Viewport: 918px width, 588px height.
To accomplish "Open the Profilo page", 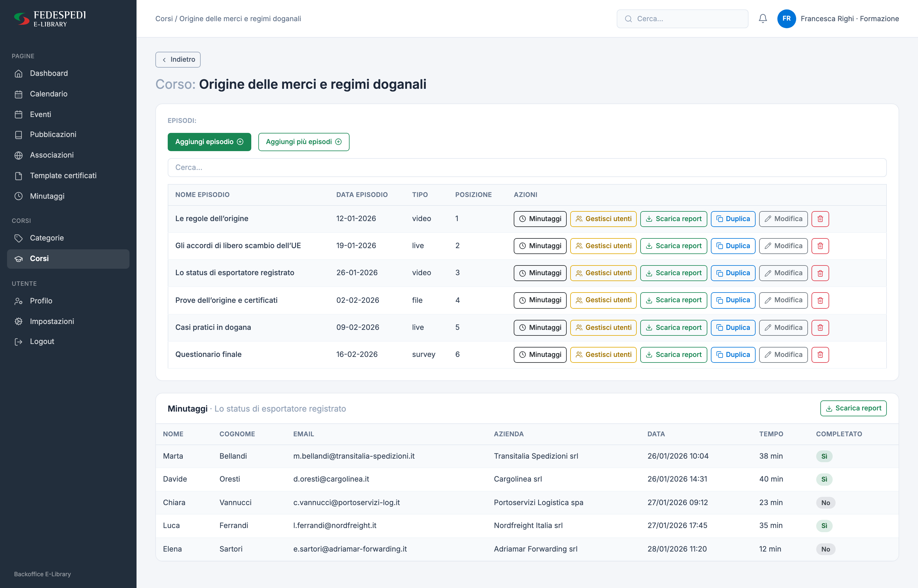I will coord(68,301).
